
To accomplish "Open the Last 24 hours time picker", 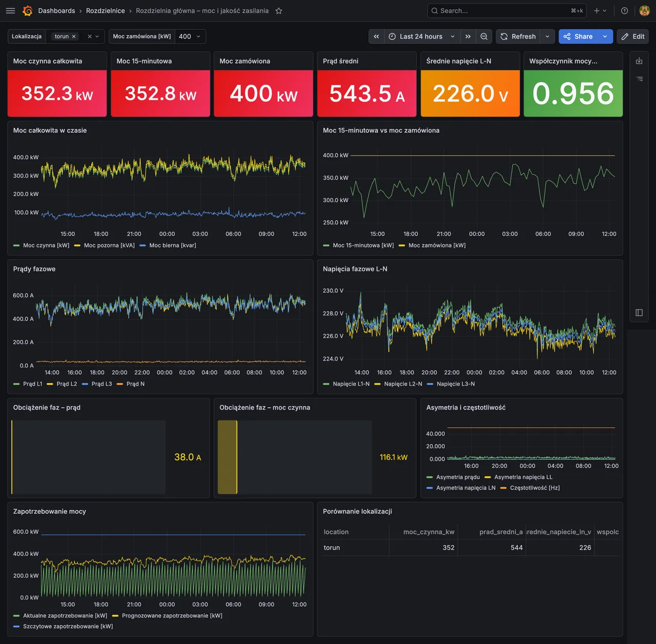I will point(422,36).
